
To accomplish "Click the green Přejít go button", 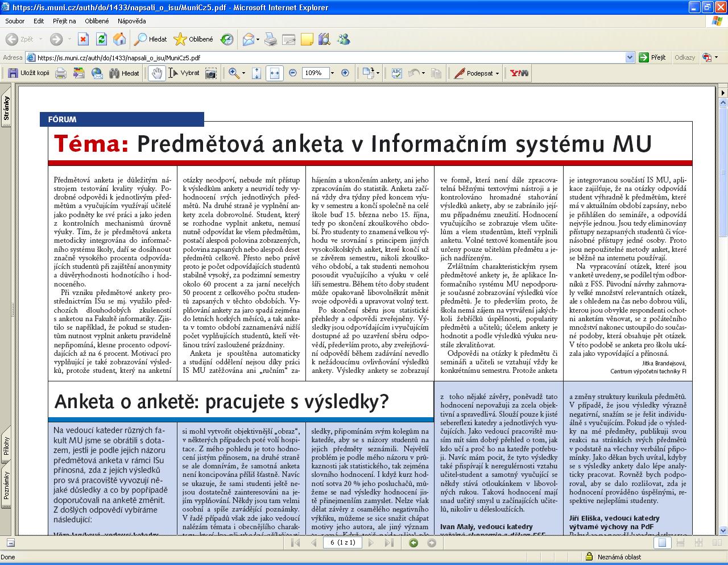I will (653, 57).
